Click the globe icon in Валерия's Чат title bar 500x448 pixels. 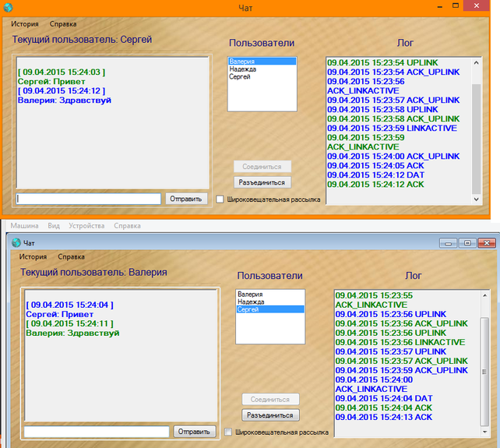coord(16,243)
